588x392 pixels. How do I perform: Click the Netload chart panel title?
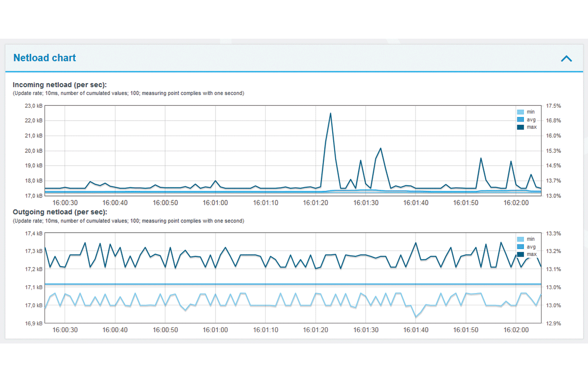coord(45,58)
